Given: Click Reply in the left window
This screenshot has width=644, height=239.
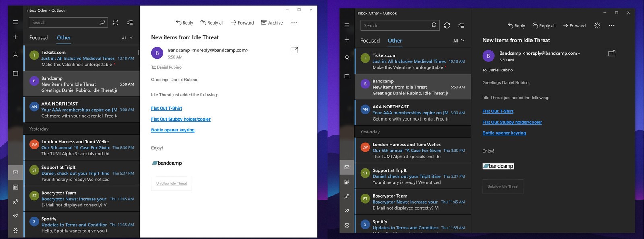Looking at the screenshot, I should pyautogui.click(x=184, y=23).
